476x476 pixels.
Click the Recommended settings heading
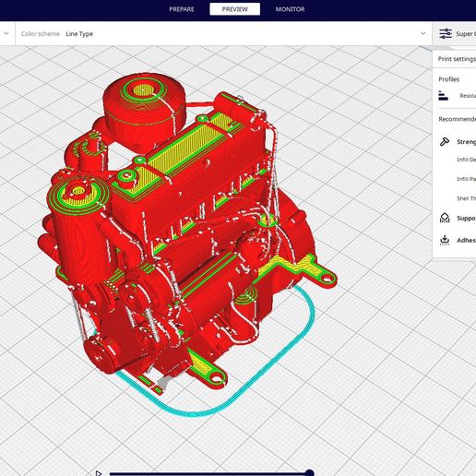point(457,119)
